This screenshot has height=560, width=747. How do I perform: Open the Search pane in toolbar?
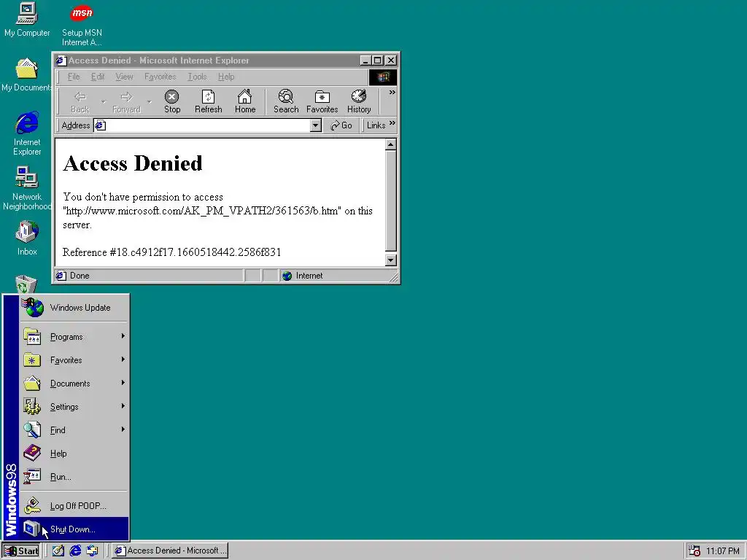pyautogui.click(x=286, y=102)
